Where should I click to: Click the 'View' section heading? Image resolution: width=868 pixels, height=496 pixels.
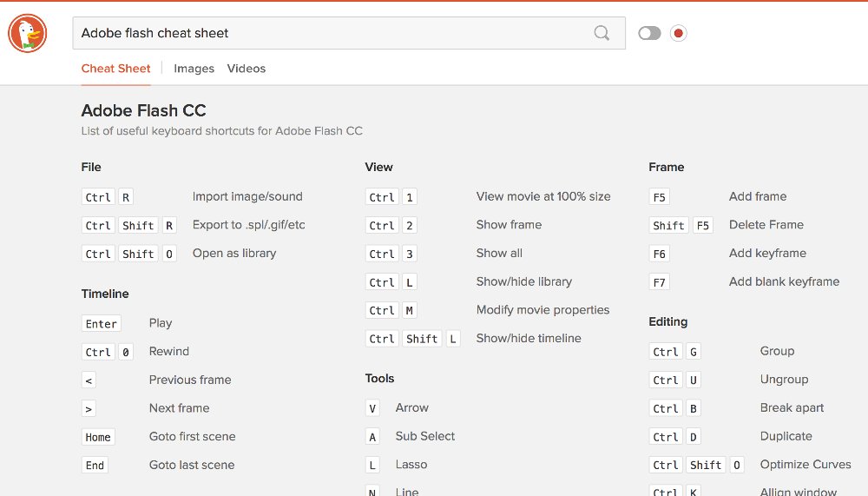coord(378,168)
